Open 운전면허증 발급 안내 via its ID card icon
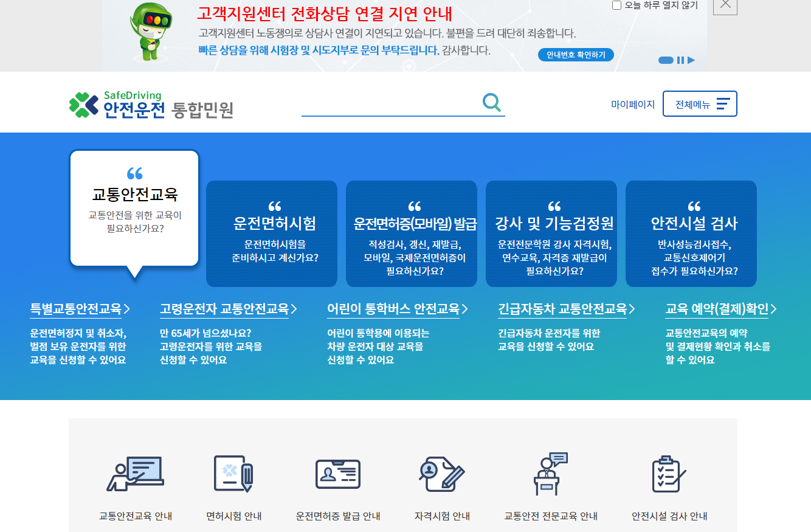Viewport: 811px width, 532px height. (x=336, y=474)
